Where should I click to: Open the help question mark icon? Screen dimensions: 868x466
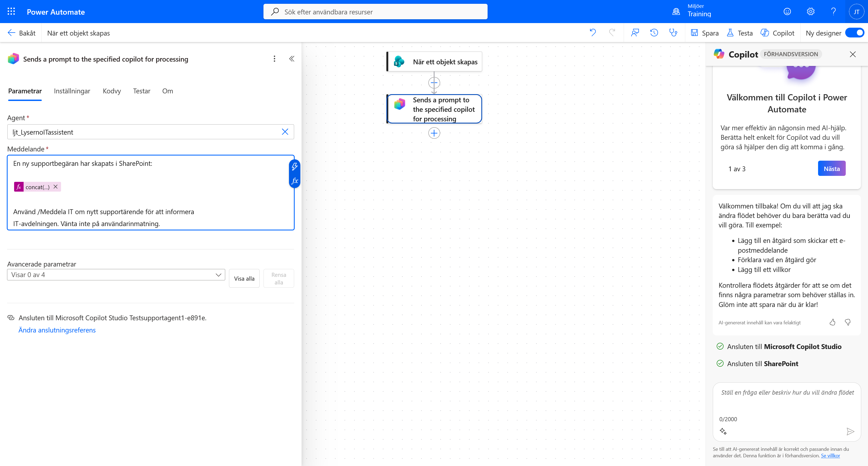pos(834,12)
